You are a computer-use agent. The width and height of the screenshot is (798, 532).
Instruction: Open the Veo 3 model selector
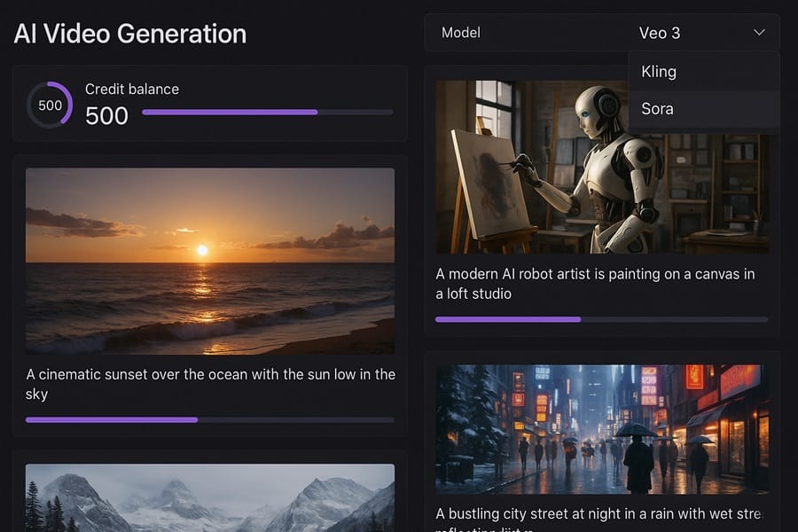coord(659,33)
